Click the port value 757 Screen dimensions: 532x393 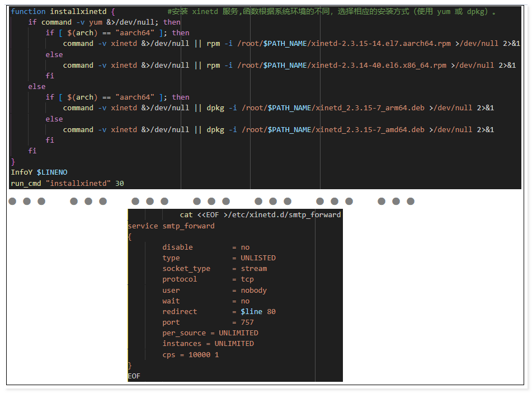[x=247, y=322]
